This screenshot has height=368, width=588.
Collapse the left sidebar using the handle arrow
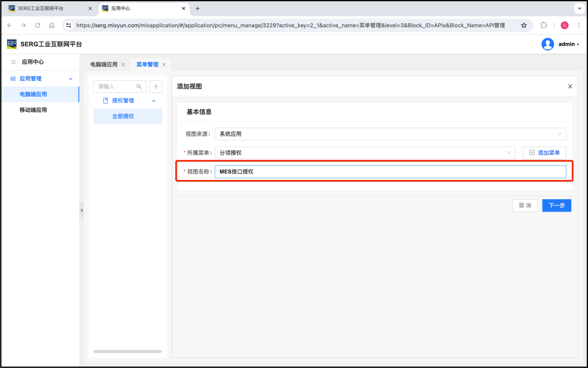tap(82, 210)
